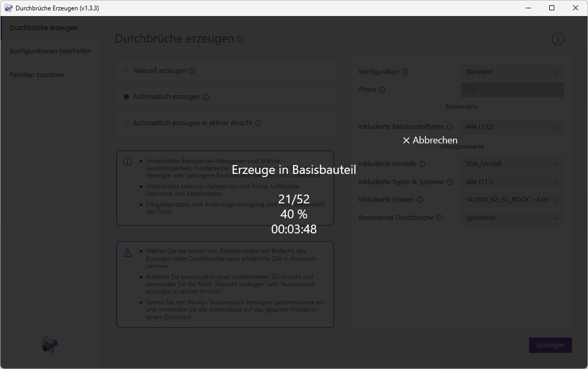Click the elapsed time display 00:03:48
The image size is (588, 369).
point(295,229)
